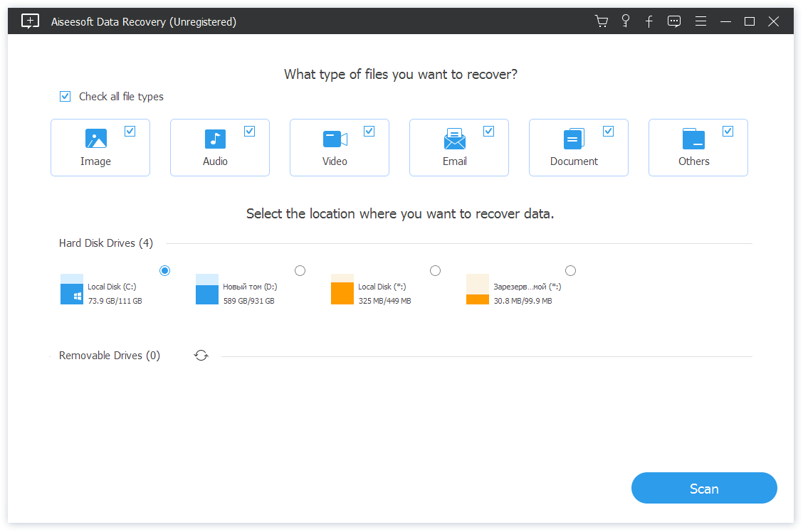Refresh the Removable Drives list
The image size is (803, 532).
201,356
